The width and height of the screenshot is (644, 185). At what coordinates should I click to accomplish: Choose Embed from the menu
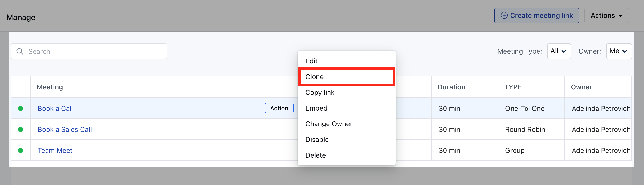(x=347, y=108)
